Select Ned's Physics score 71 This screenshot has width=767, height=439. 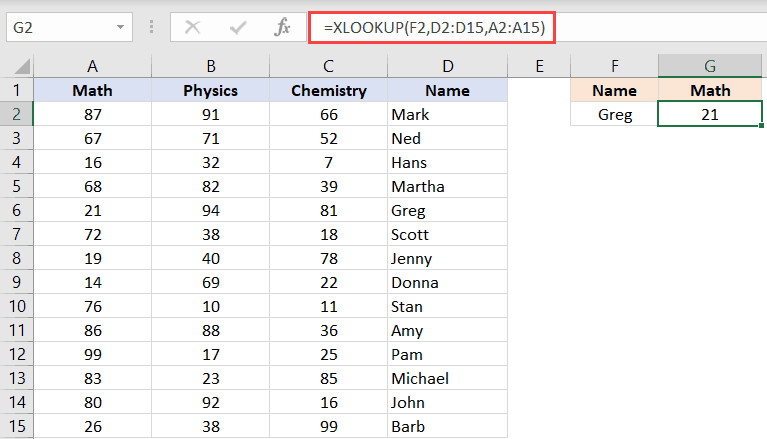click(210, 139)
